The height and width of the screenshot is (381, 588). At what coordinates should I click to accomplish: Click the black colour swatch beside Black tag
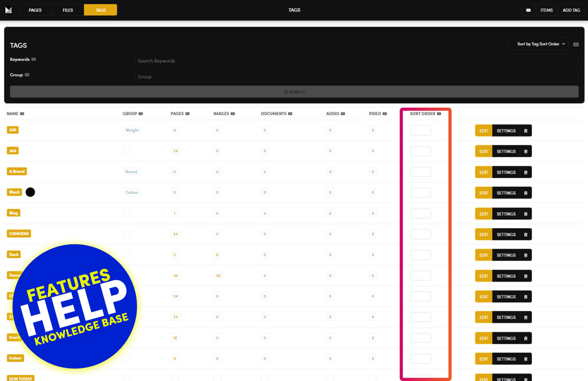pyautogui.click(x=30, y=192)
